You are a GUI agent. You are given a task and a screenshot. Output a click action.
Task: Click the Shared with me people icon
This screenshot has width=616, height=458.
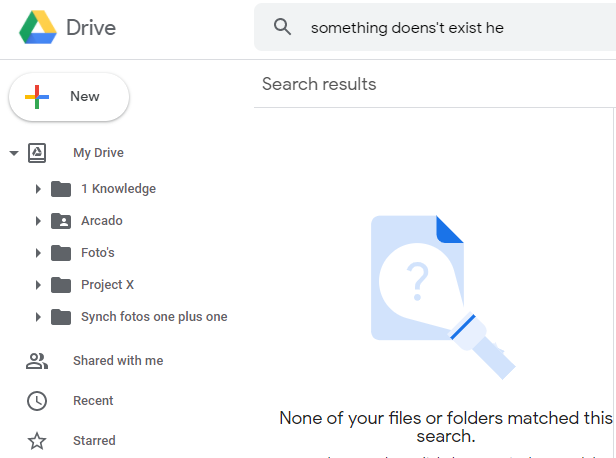point(37,361)
